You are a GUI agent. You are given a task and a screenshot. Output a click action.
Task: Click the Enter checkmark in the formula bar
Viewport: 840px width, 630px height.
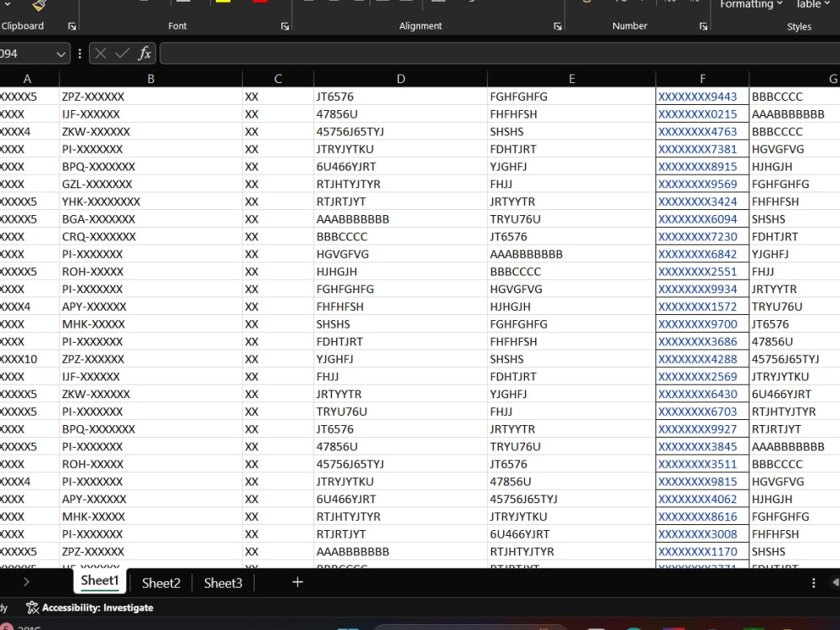[x=122, y=53]
